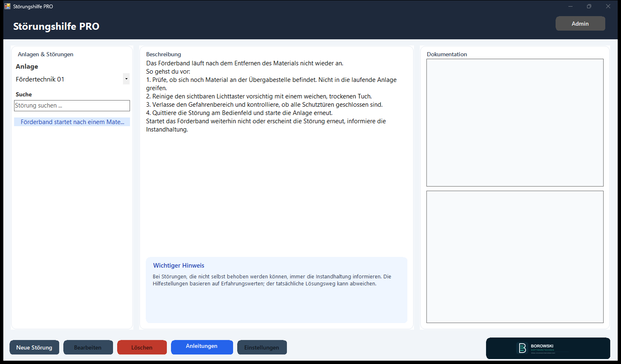Focus the Störung suchen search field
Viewport: 621px width, 364px height.
pyautogui.click(x=72, y=105)
